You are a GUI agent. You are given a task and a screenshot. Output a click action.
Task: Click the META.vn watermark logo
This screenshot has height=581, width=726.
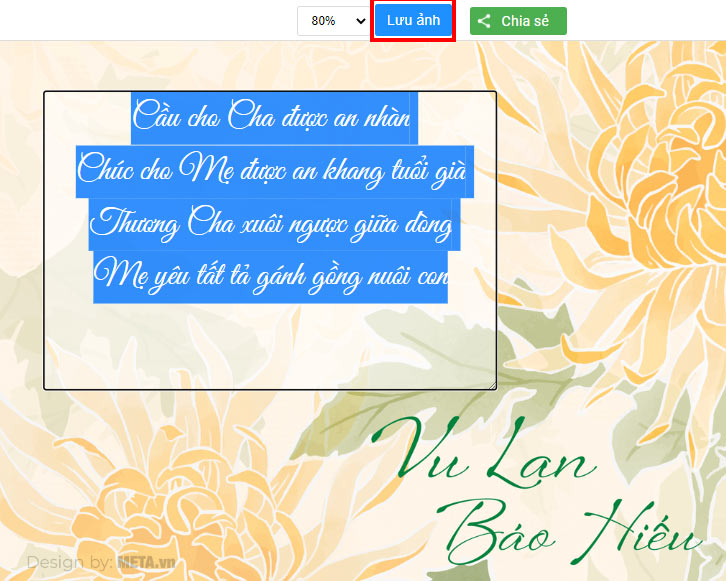pos(146,562)
